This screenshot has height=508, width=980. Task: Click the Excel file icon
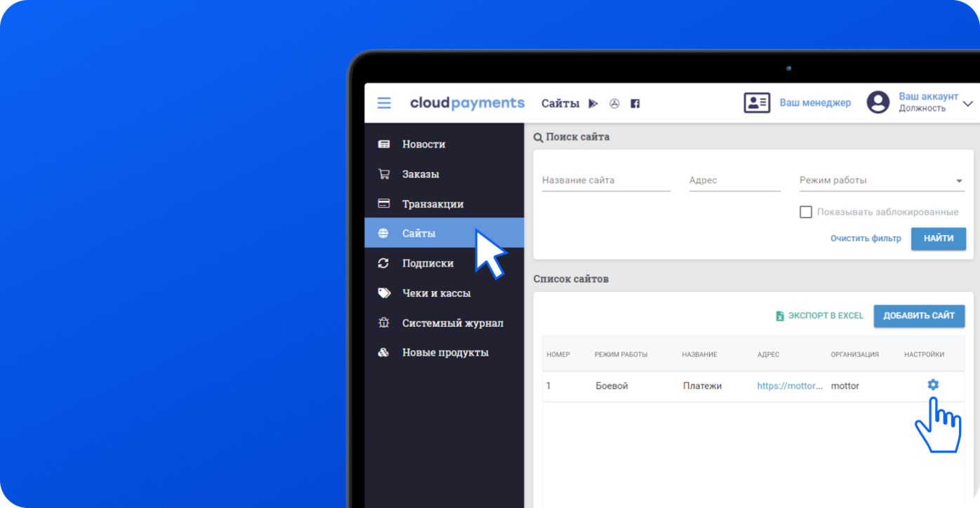[779, 316]
